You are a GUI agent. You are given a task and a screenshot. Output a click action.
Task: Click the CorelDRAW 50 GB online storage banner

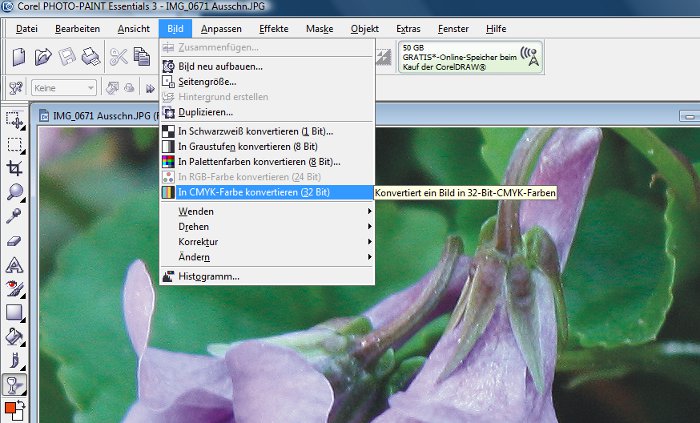471,57
